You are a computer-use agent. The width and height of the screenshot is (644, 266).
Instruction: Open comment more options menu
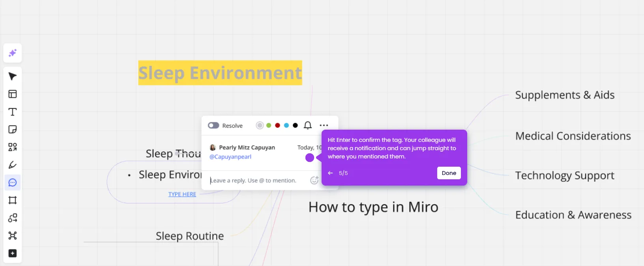click(x=324, y=125)
